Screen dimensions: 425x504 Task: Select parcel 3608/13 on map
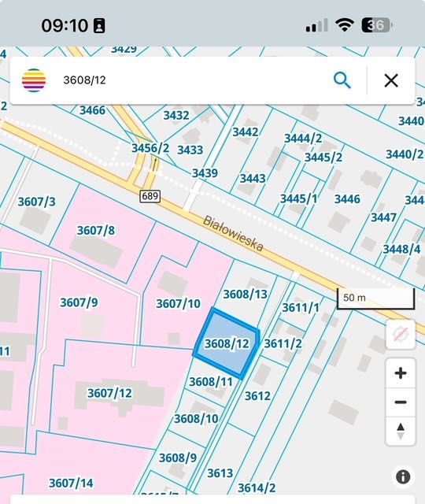[245, 294]
